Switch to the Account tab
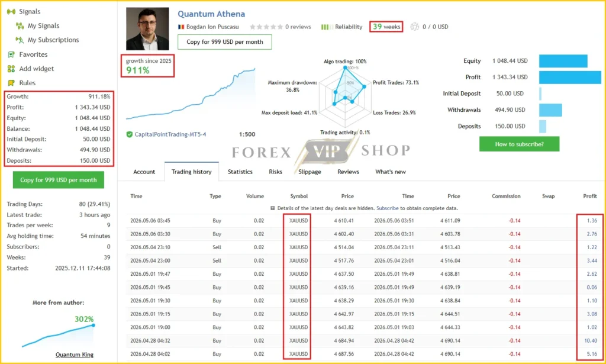This screenshot has width=606, height=364. [144, 172]
